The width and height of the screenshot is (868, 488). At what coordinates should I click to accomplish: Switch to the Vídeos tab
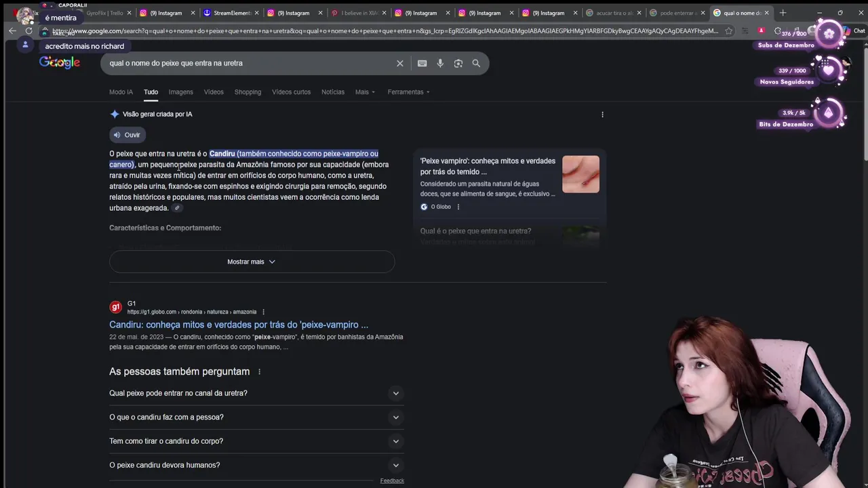coord(214,92)
